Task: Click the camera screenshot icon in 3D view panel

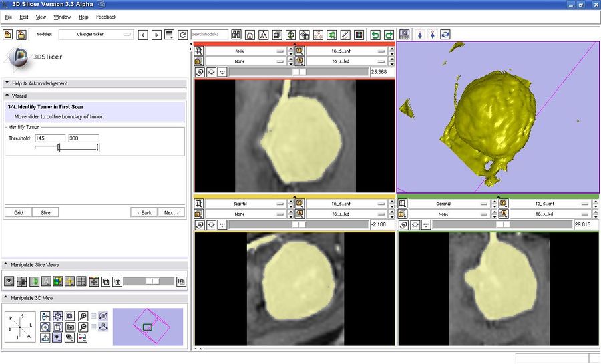Action: [70, 327]
